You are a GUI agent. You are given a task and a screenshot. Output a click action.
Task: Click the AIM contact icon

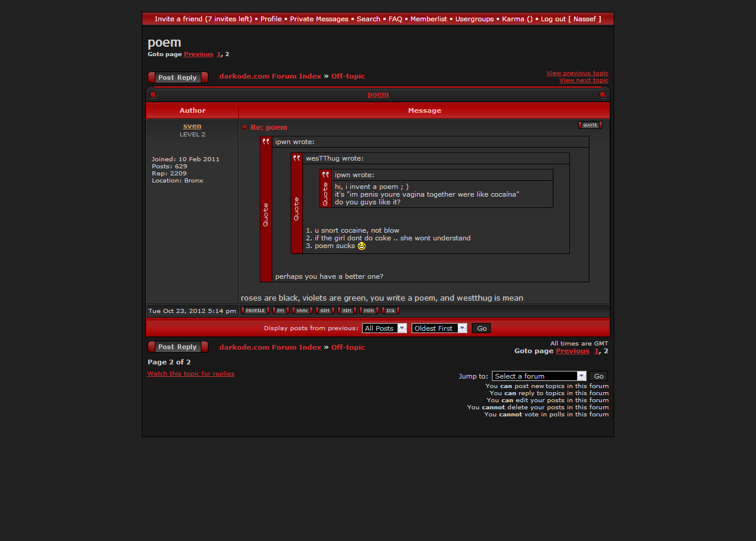[x=324, y=310]
